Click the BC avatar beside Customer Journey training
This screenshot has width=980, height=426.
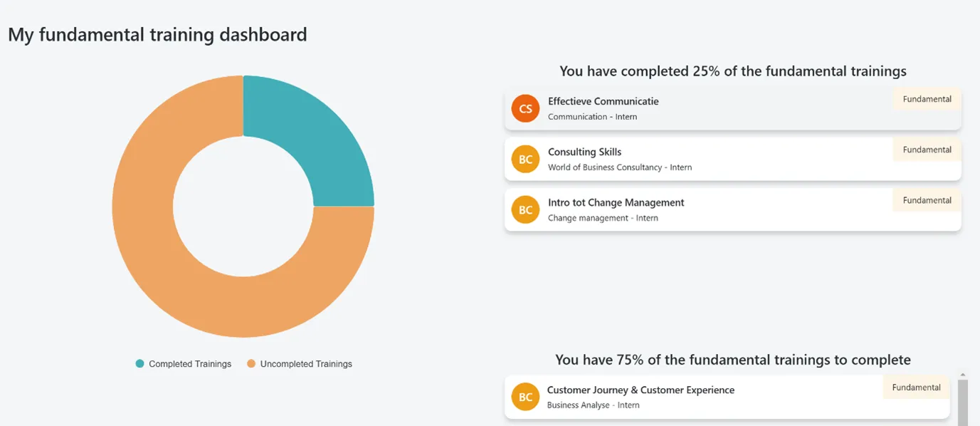(525, 397)
